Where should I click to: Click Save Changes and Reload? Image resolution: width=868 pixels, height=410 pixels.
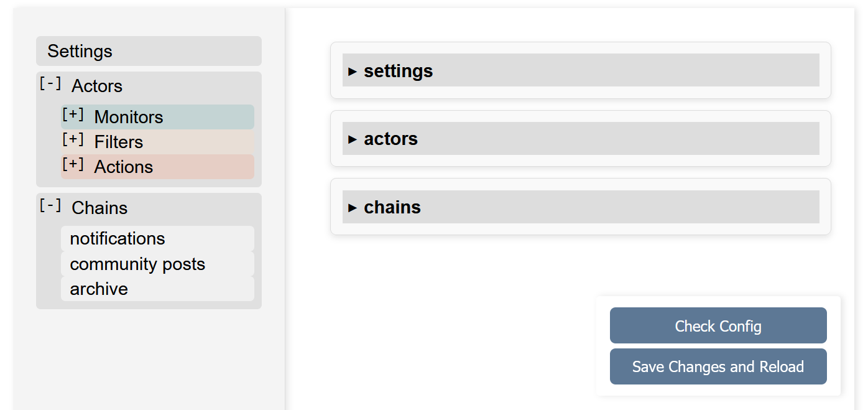pyautogui.click(x=718, y=366)
